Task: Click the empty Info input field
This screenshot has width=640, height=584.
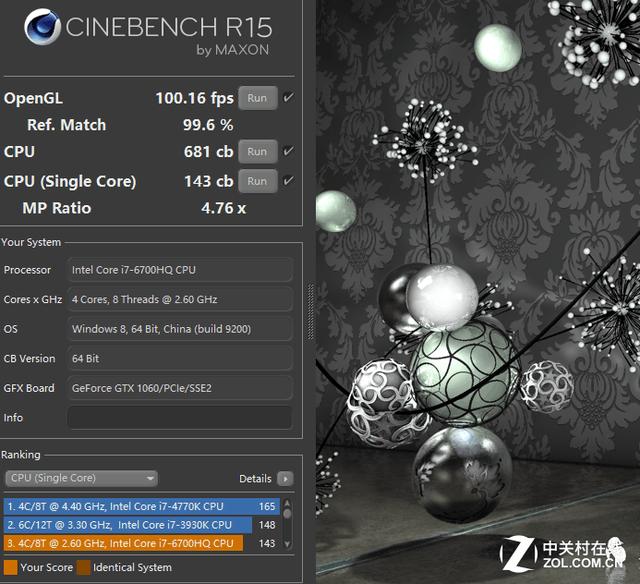Action: 180,418
